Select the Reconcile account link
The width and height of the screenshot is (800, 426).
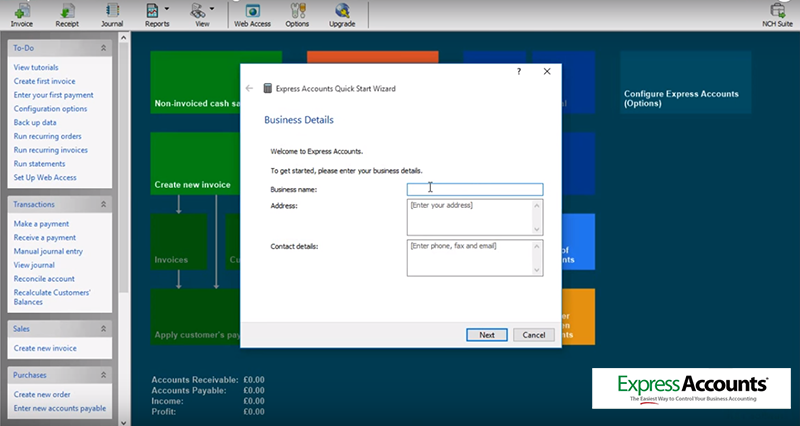point(44,279)
